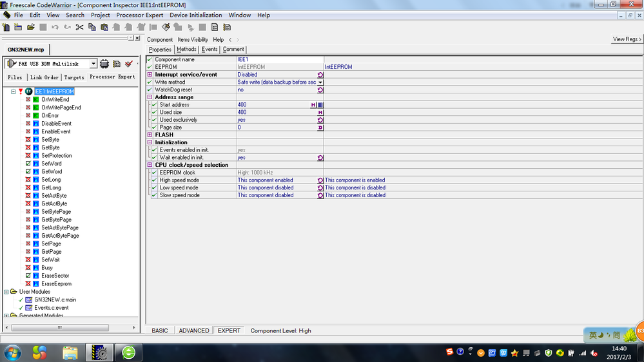Open the CodeWarrior taskbar application
The height and width of the screenshot is (362, 644).
coord(99,352)
